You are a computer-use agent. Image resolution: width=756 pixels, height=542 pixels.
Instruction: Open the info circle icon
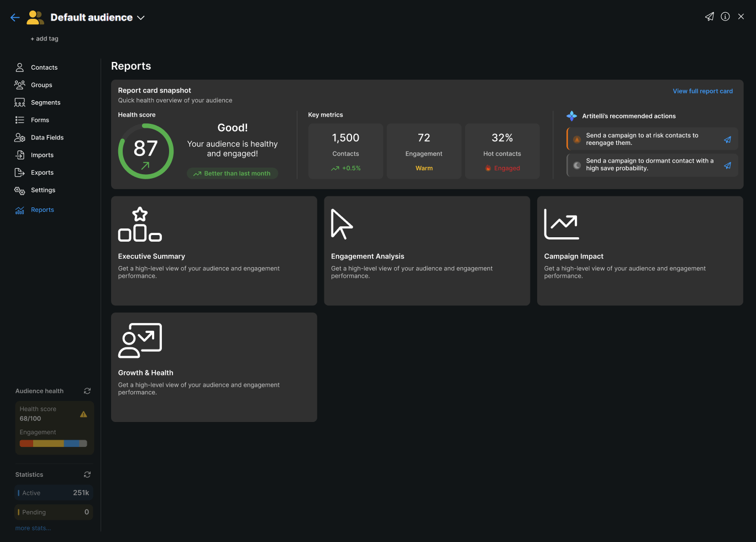pyautogui.click(x=726, y=17)
